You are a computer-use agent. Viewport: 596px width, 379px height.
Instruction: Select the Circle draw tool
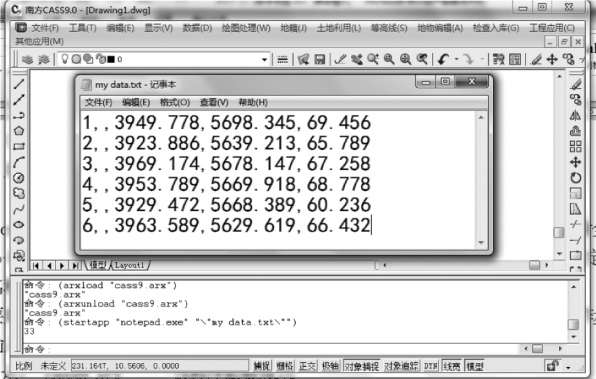[19, 178]
